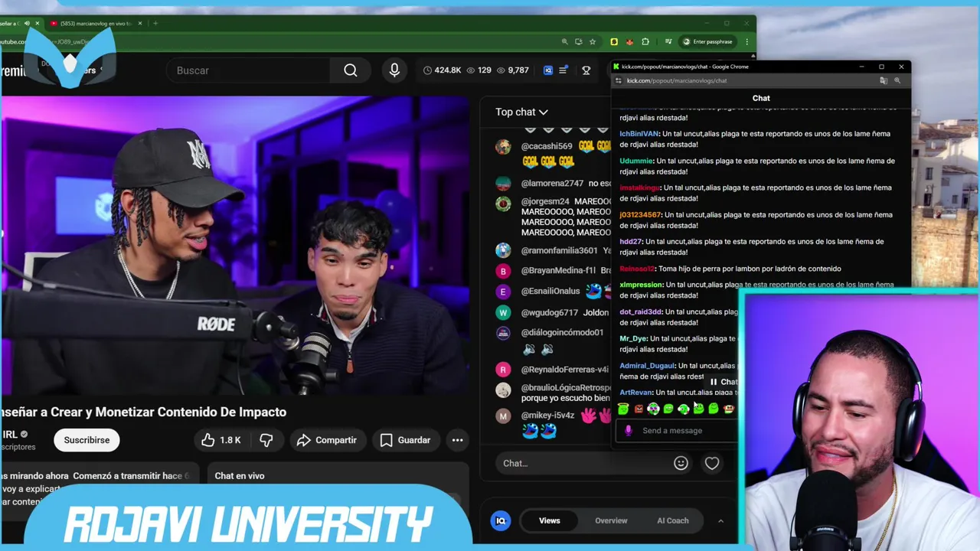Click @jorgesm24 in YouTube chat
Viewport: 980px width, 551px height.
(x=545, y=202)
